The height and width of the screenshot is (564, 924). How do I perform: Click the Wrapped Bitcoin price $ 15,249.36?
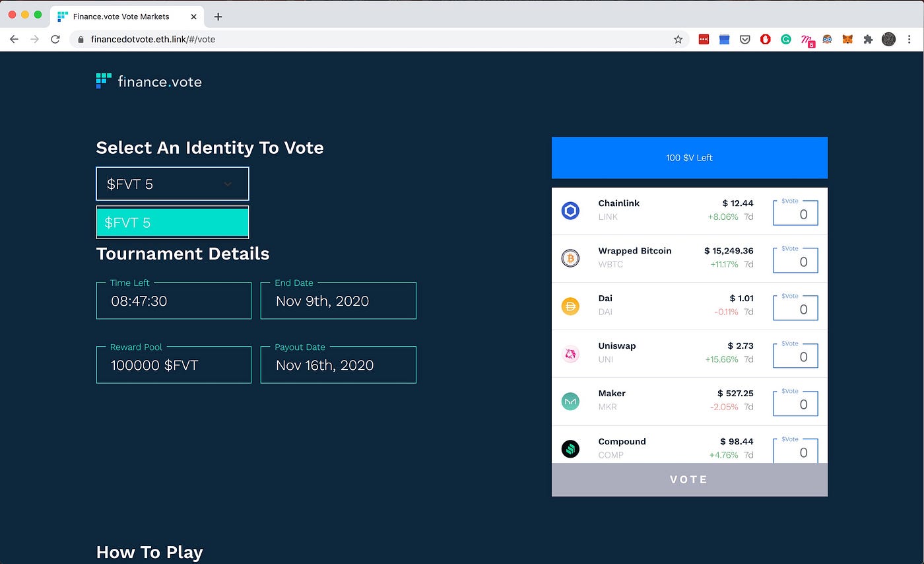coord(729,251)
